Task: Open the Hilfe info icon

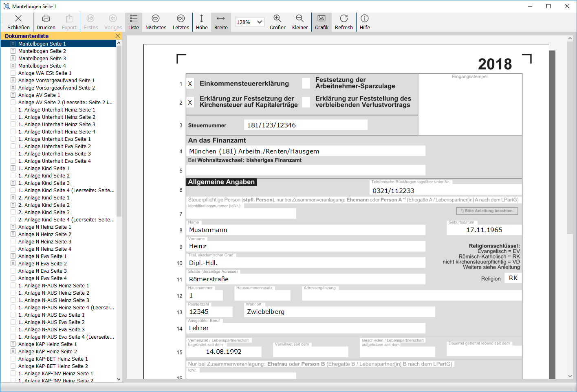Action: click(x=365, y=19)
